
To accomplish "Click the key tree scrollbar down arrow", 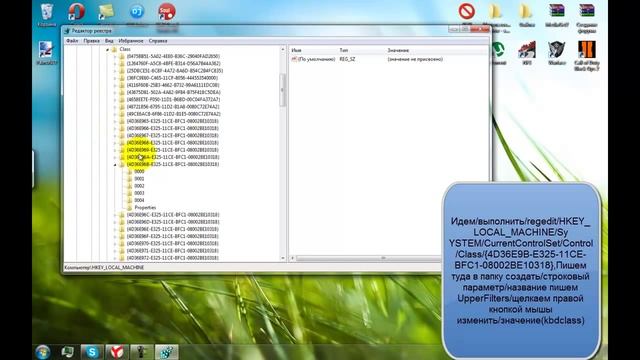I will point(282,258).
